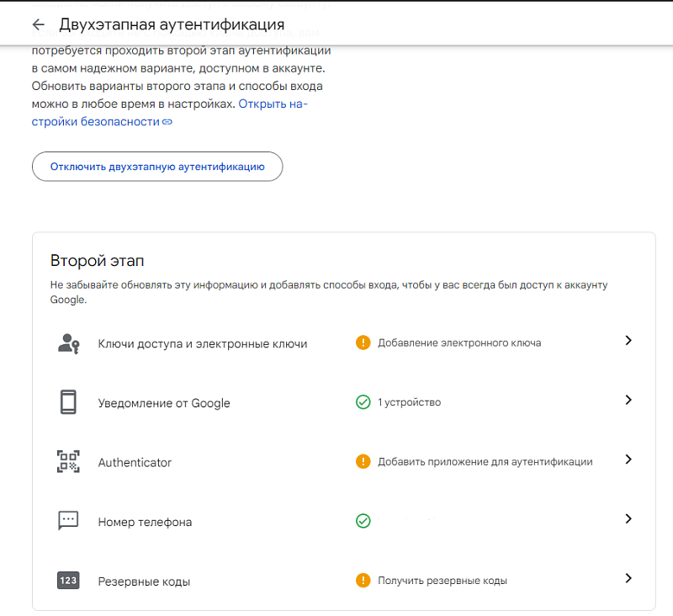
Task: Click the Authenticator QR code icon
Action: click(x=68, y=462)
